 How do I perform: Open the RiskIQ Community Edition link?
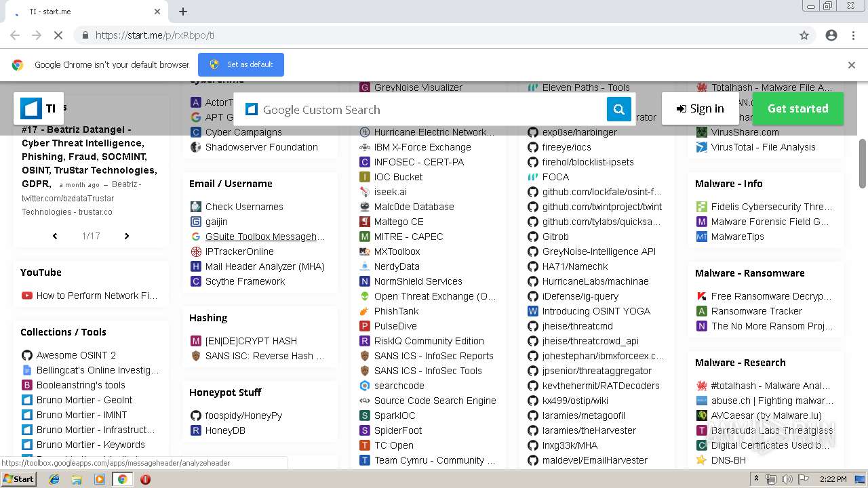point(429,341)
